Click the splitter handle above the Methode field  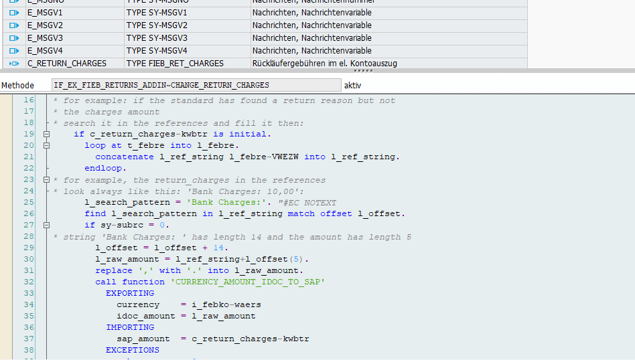coord(363,70)
